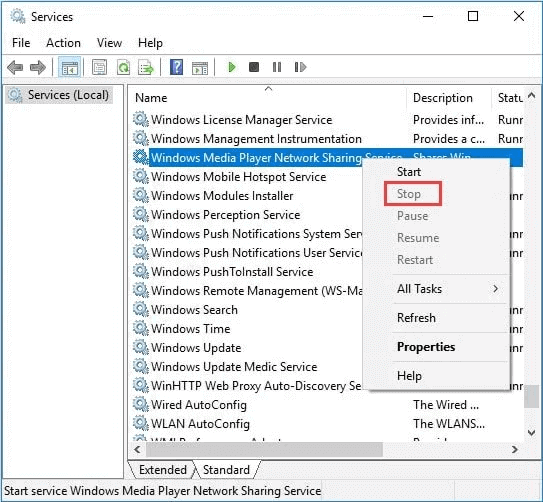The image size is (543, 502).
Task: Click gear icon of Windows Time
Action: click(x=141, y=328)
